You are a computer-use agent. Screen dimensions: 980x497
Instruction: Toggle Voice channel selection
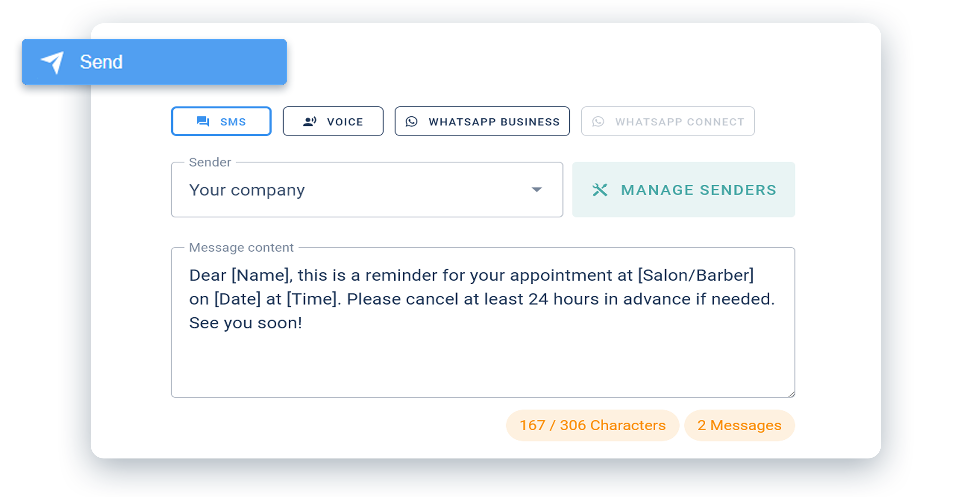(x=331, y=121)
